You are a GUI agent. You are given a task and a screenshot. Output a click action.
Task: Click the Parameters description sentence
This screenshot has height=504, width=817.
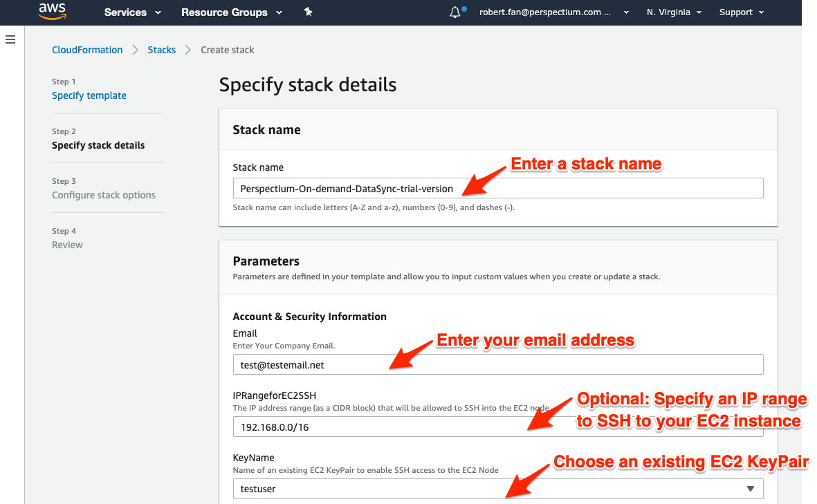coord(446,277)
